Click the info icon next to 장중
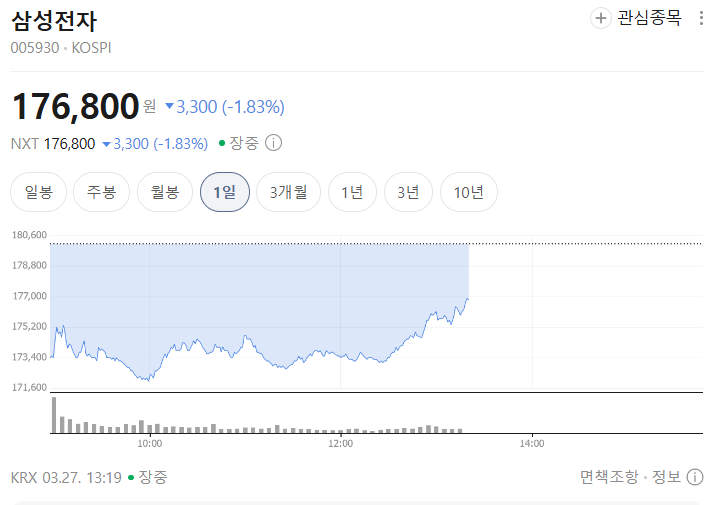Viewport: 718px width, 505px height. pyautogui.click(x=273, y=143)
